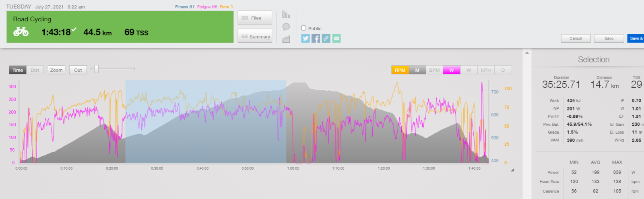Click the EF 1.51 value
Image resolution: width=644 pixels, height=199 pixels.
tap(636, 116)
